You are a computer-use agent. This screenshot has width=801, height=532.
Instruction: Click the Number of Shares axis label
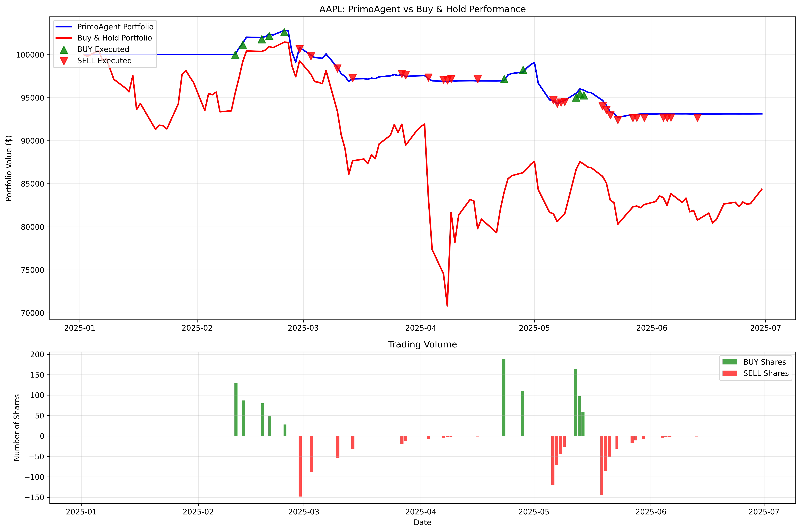coord(17,428)
